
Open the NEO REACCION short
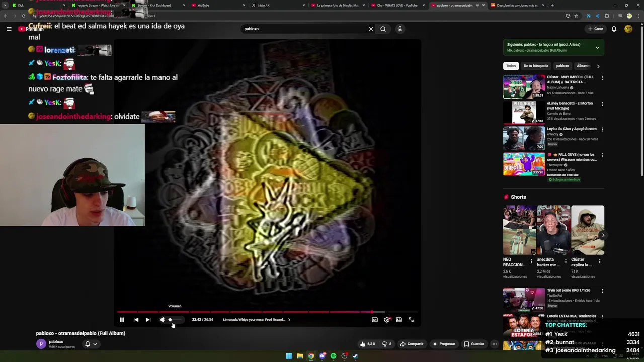[x=520, y=230]
